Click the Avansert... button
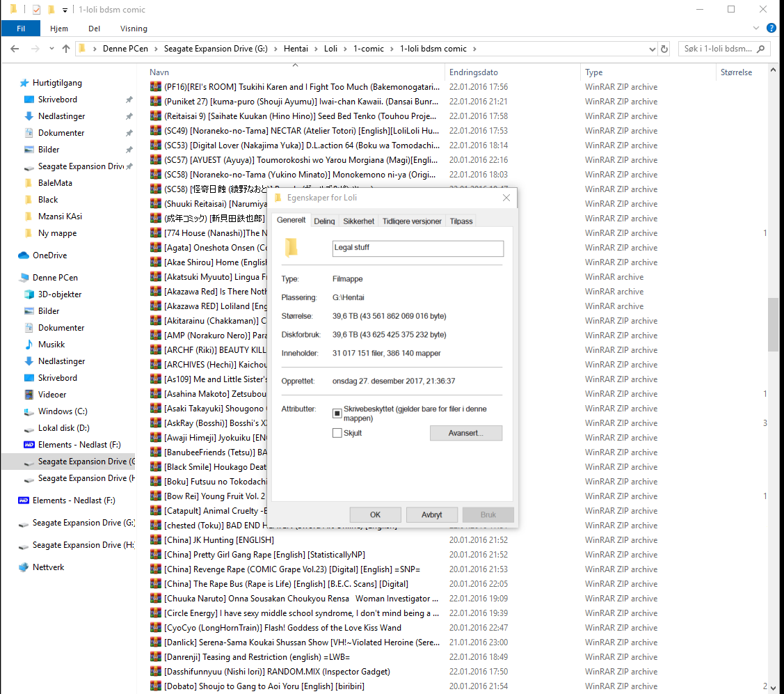This screenshot has height=694, width=784. tap(466, 433)
